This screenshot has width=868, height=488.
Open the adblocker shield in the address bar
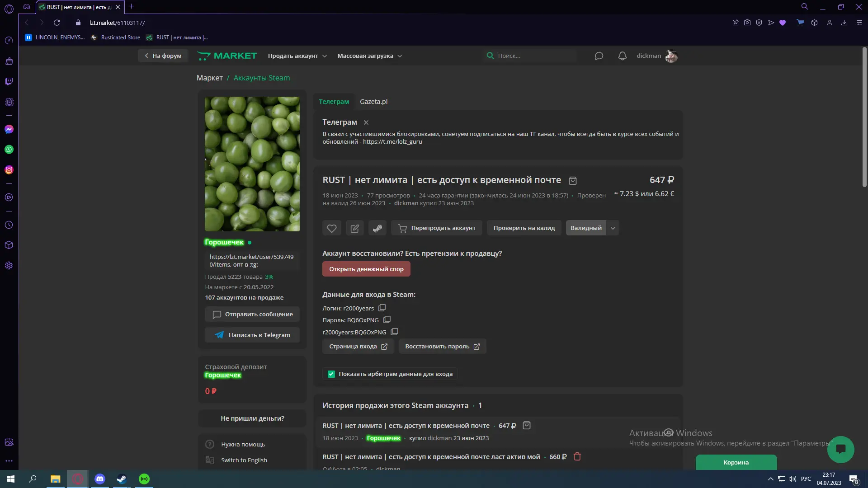tap(759, 23)
